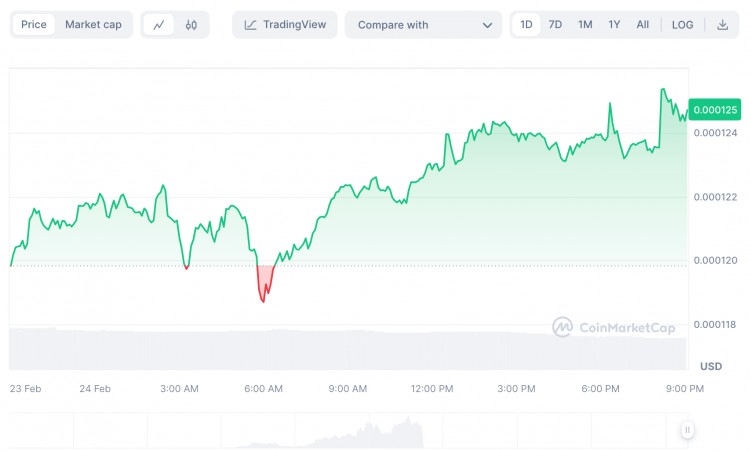The image size is (750, 451).
Task: Click the pause handle on range slider
Action: 687,430
